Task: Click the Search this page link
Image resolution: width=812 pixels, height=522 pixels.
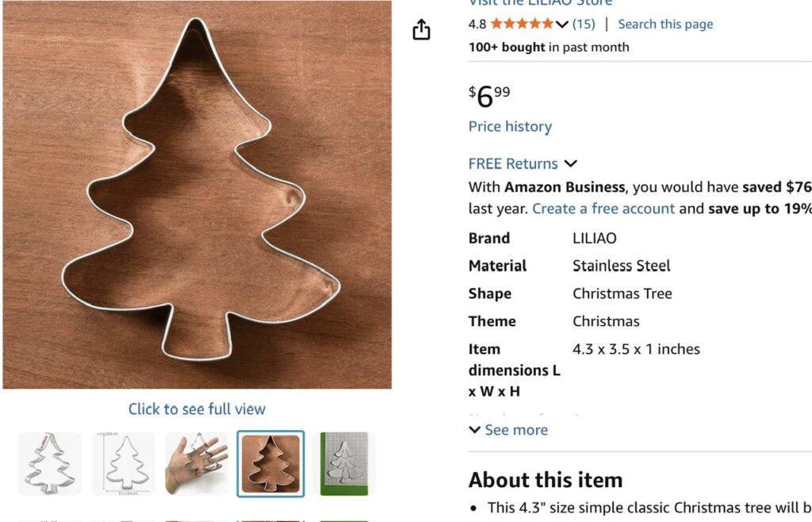Action: pos(665,24)
